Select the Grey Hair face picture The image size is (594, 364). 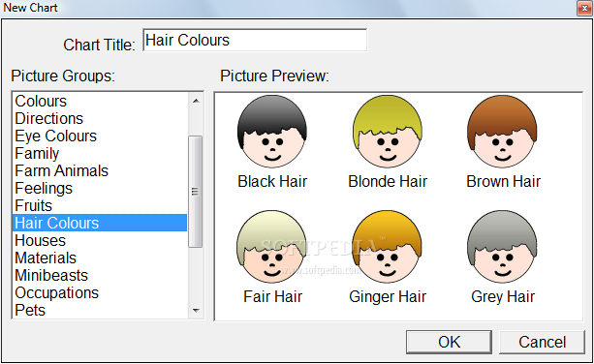(x=502, y=247)
